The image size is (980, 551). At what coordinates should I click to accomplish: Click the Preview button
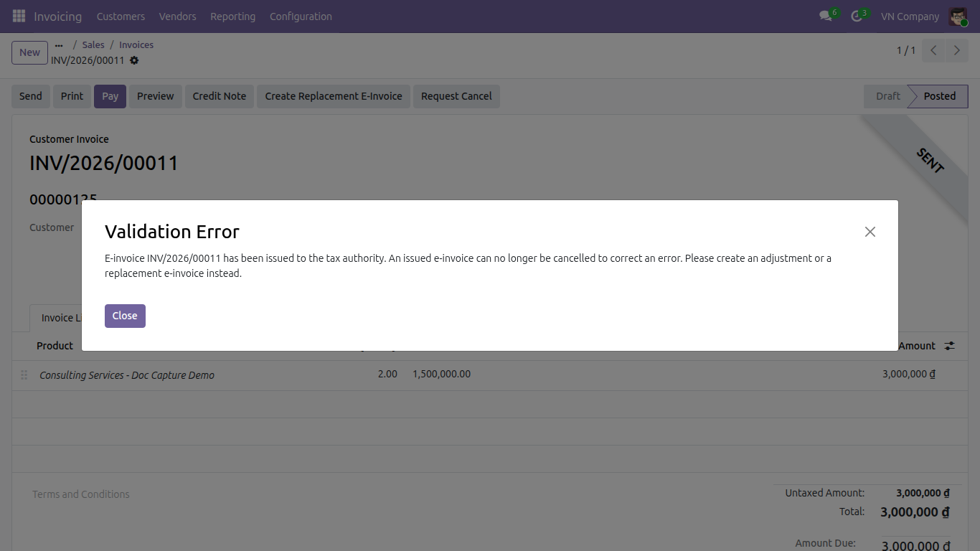pyautogui.click(x=156, y=96)
